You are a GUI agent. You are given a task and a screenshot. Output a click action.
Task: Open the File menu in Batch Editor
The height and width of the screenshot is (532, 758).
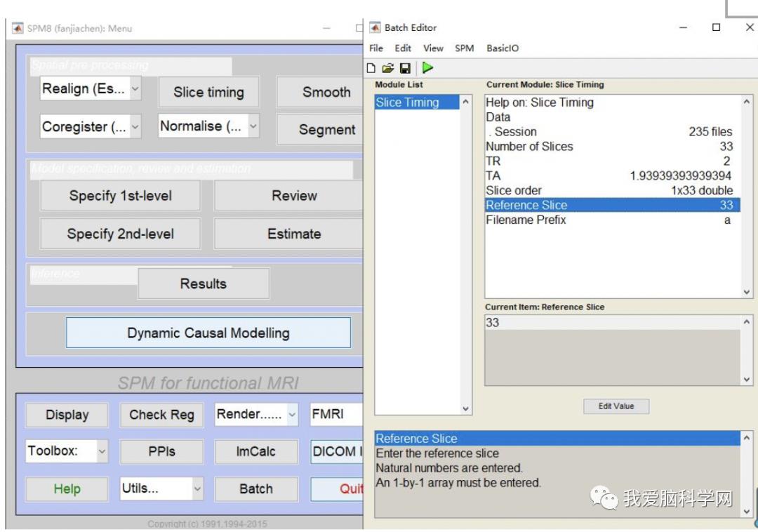pos(376,48)
